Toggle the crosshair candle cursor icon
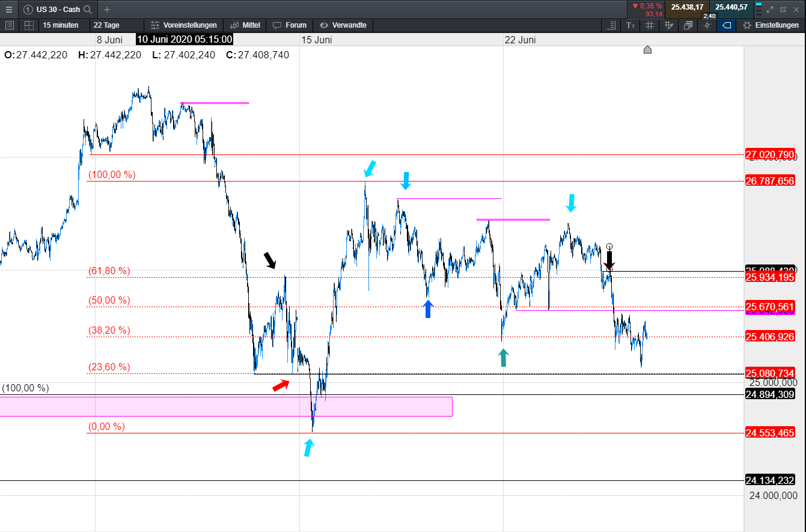The image size is (806, 532). point(707,25)
